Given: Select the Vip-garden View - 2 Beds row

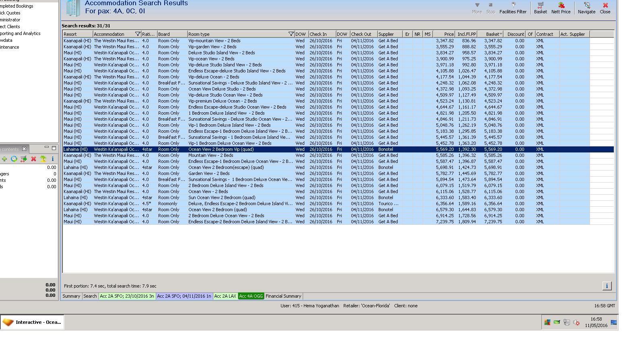Looking at the screenshot, I should click(x=338, y=47).
